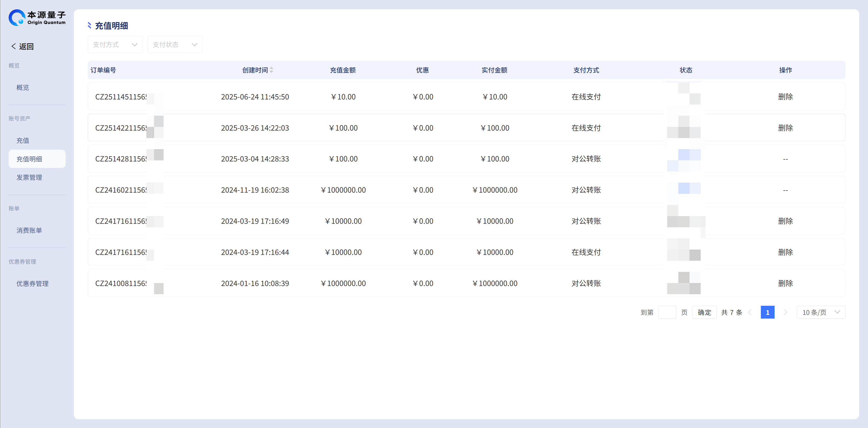Click the back arrow next to 返回

click(13, 46)
